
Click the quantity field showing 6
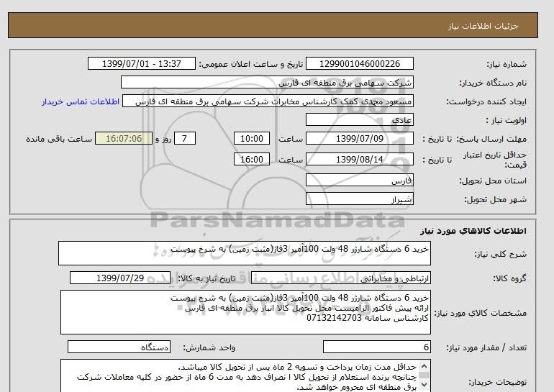click(x=376, y=347)
